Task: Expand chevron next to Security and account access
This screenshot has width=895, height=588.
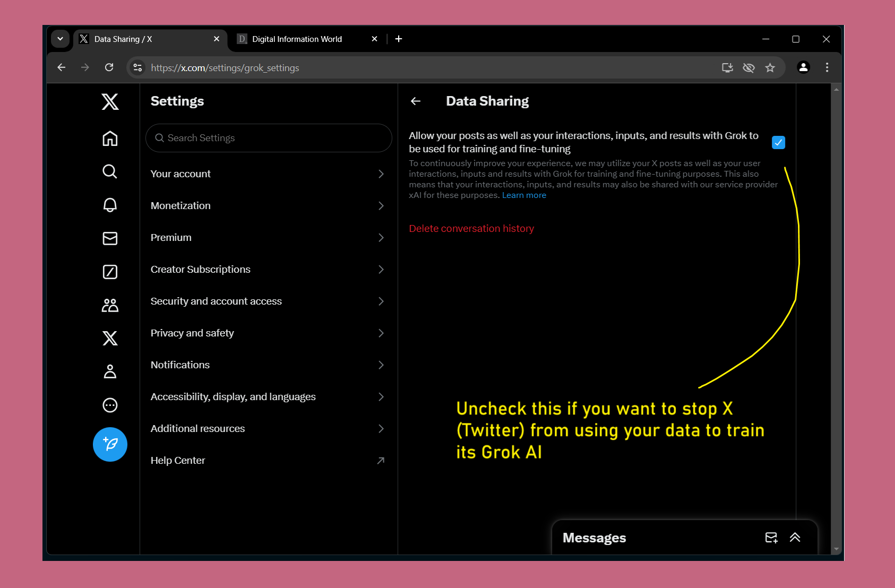Action: click(x=381, y=301)
